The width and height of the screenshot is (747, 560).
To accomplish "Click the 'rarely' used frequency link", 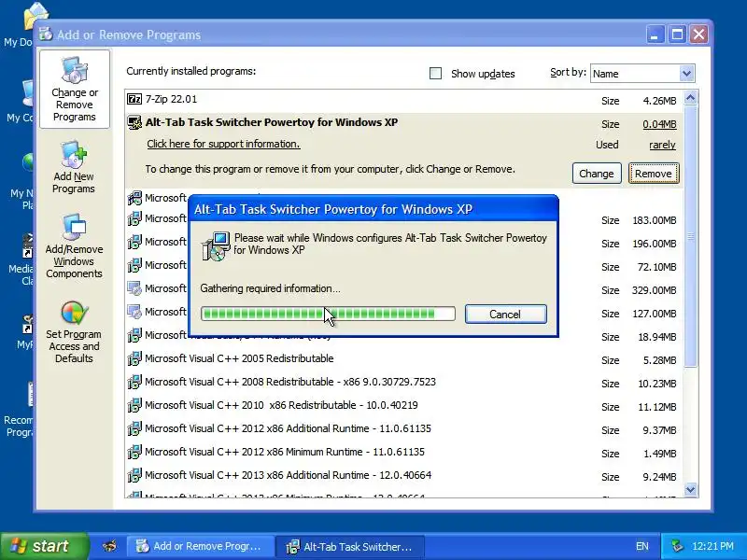I will [x=662, y=145].
